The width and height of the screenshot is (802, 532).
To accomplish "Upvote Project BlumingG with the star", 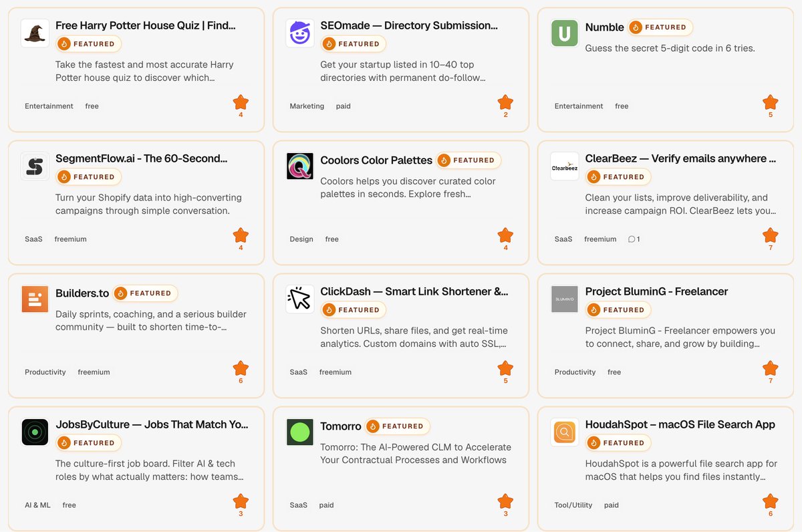I will pos(771,368).
